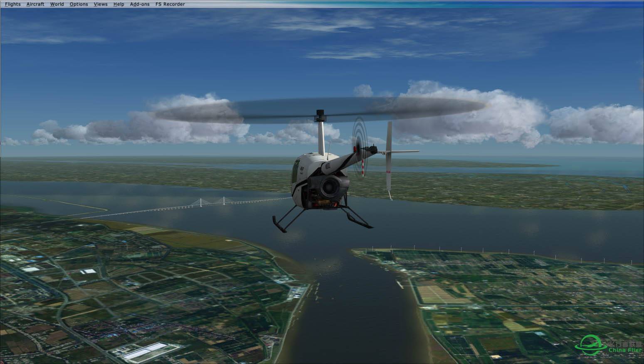Open the Add-ons menu
This screenshot has width=644, height=364.
point(140,4)
